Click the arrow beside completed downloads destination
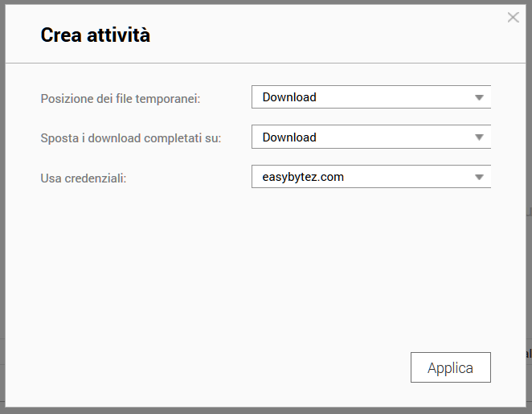This screenshot has width=532, height=414. click(x=479, y=137)
